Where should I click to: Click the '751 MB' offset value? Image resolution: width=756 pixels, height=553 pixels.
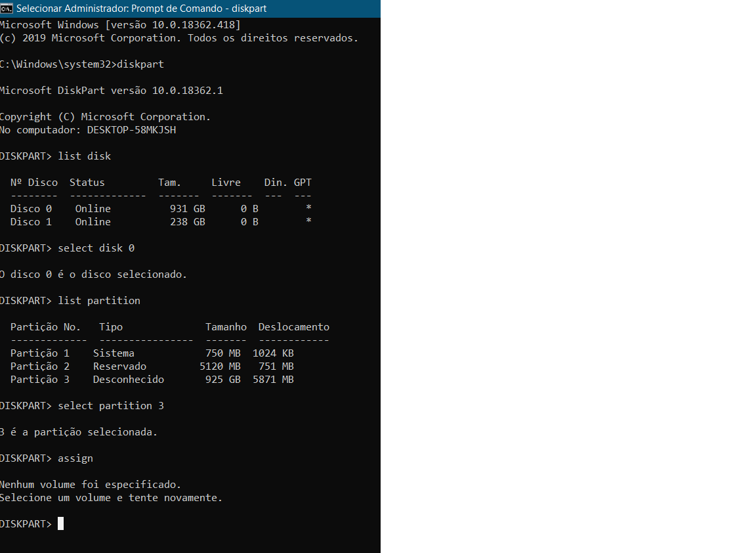276,366
